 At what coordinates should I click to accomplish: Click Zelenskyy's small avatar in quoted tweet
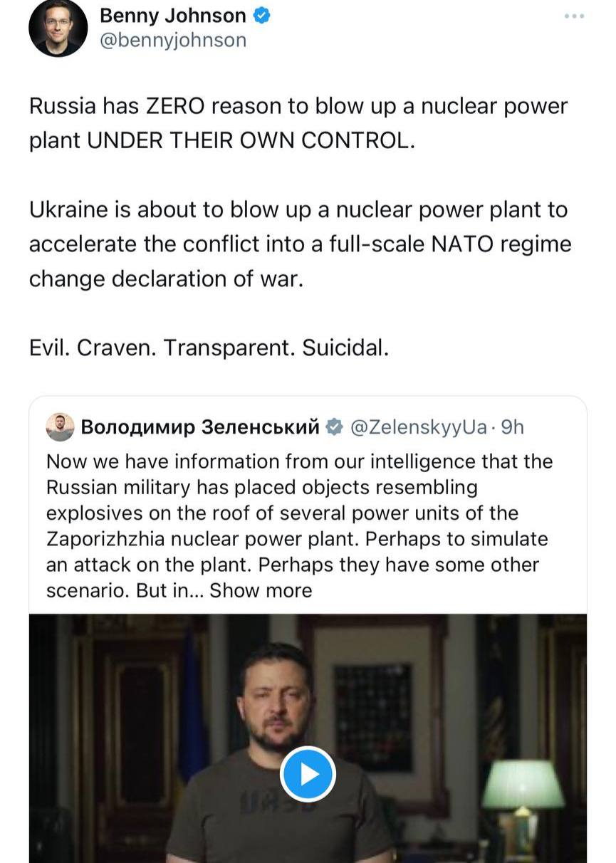(60, 427)
